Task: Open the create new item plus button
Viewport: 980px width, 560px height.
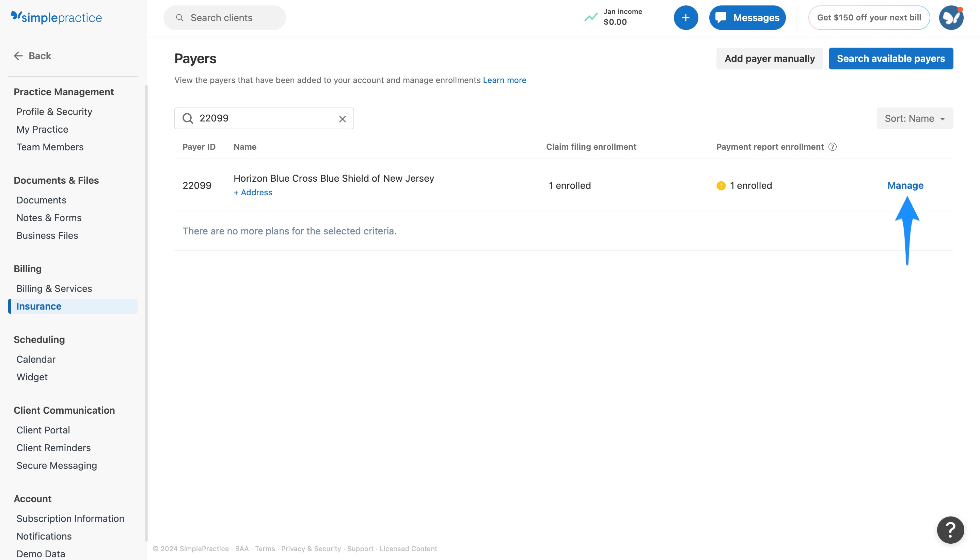Action: [686, 17]
